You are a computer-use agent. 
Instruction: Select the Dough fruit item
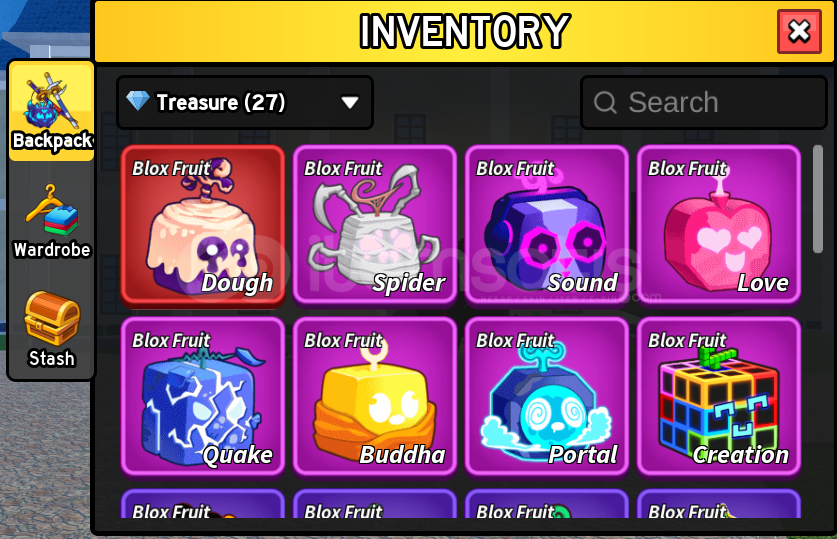[x=203, y=225]
